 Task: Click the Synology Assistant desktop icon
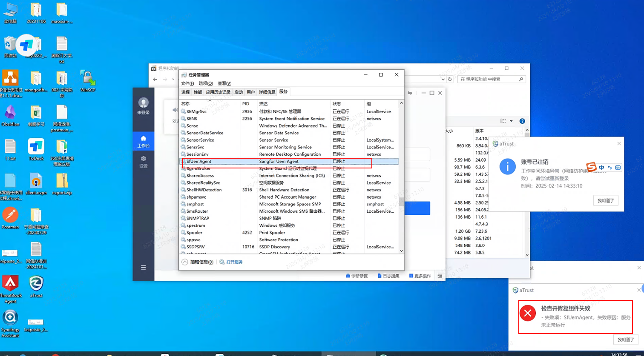[10, 318]
